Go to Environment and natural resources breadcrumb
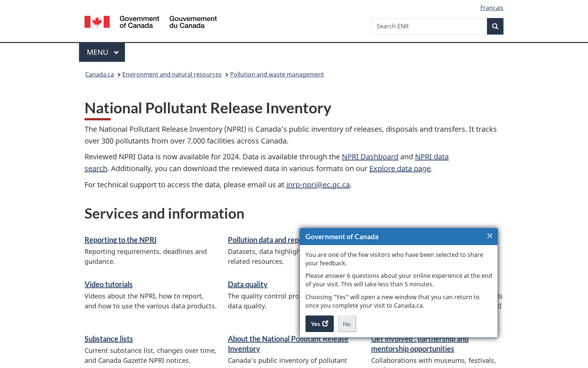 (172, 74)
